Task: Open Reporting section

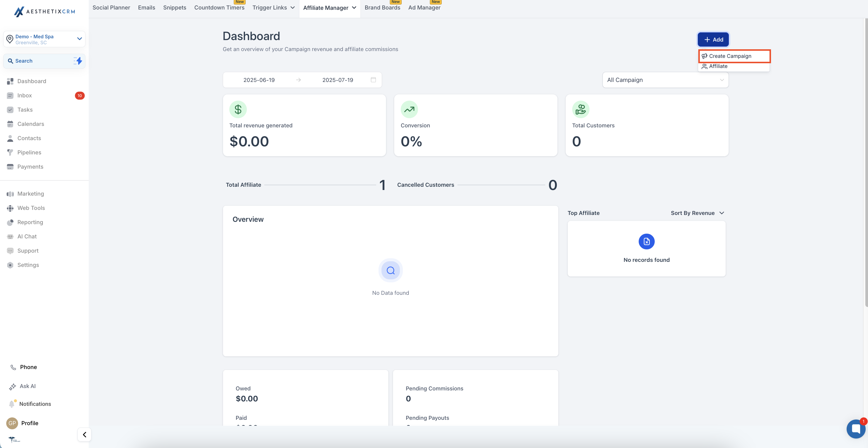Action: [30, 222]
